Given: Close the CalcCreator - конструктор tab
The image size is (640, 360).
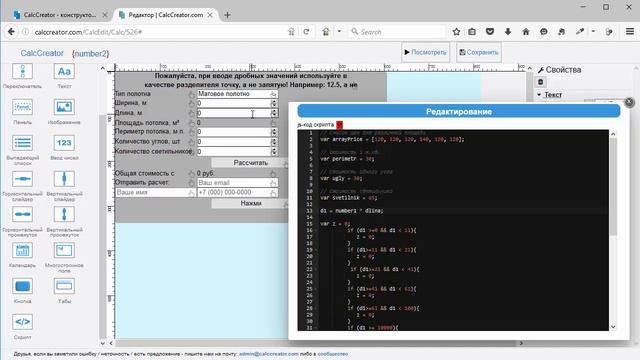Looking at the screenshot, I should pyautogui.click(x=104, y=15).
